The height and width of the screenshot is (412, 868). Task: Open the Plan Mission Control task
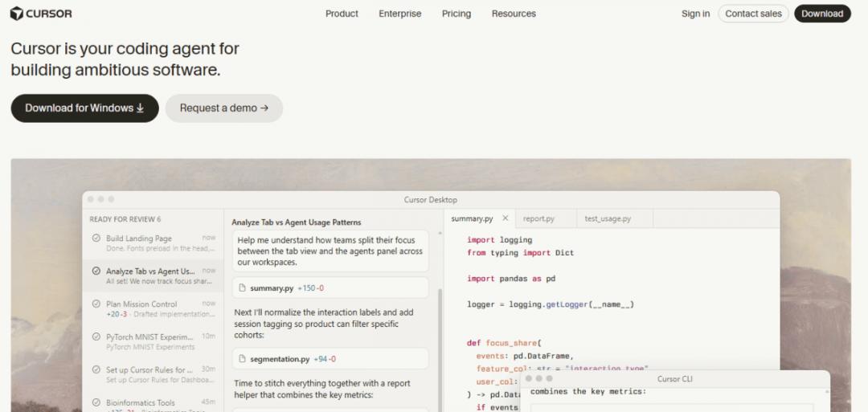click(154, 308)
